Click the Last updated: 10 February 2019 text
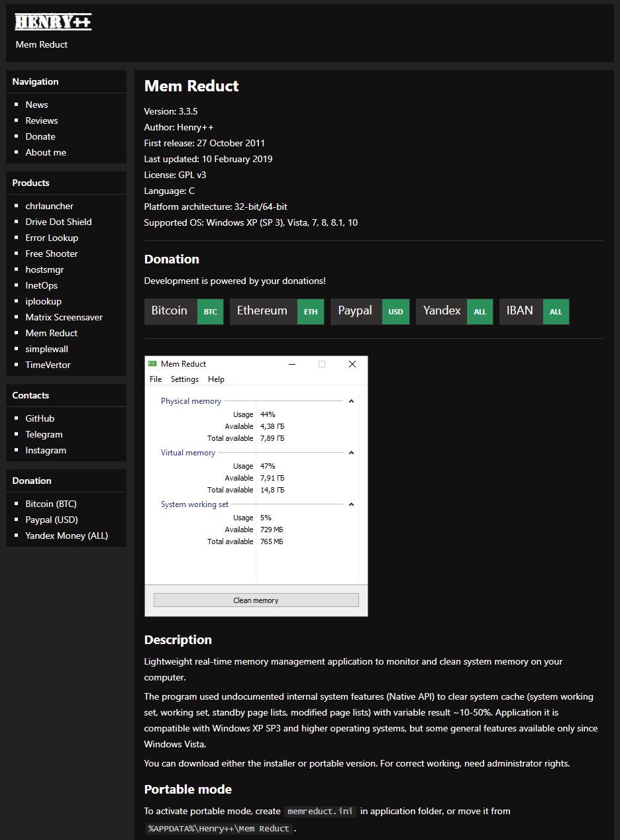 pos(208,159)
